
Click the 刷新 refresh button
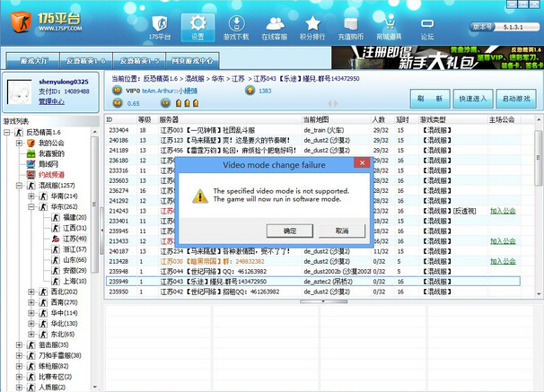430,99
